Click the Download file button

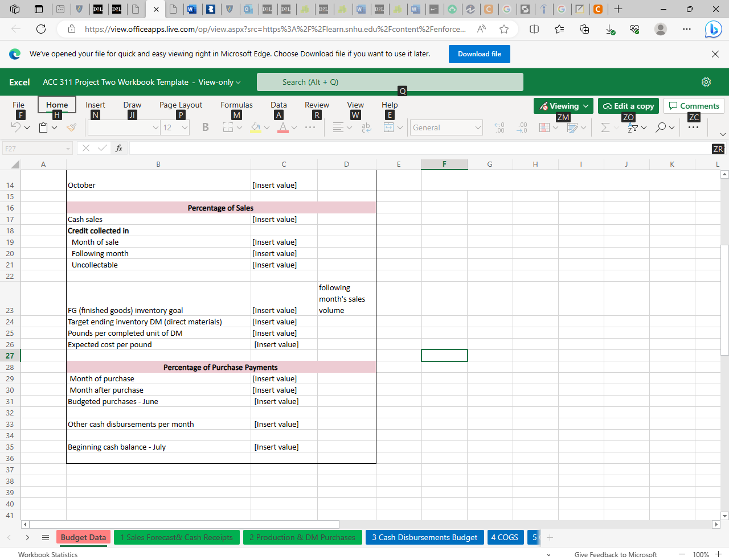tap(480, 54)
